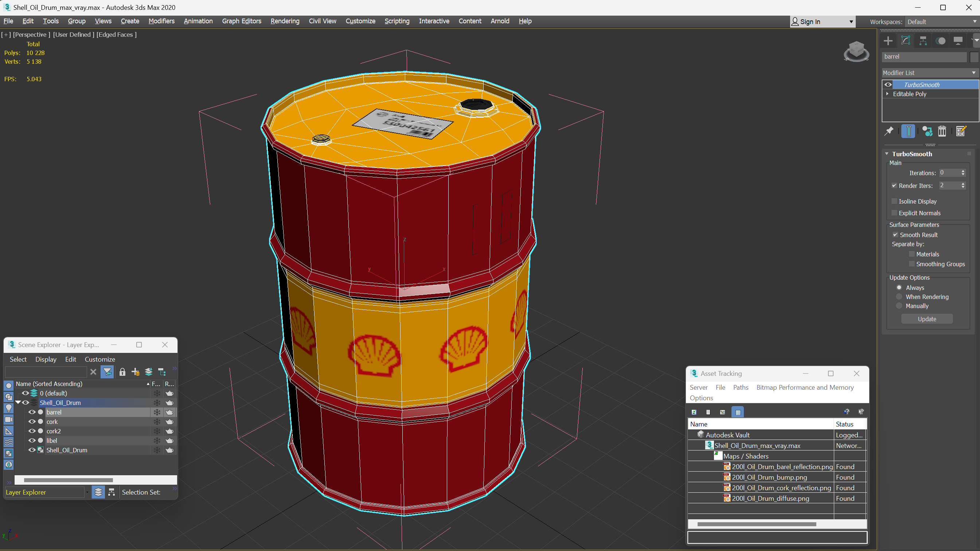Click the select children hierarchy icon
The width and height of the screenshot is (980, 551).
pos(162,372)
